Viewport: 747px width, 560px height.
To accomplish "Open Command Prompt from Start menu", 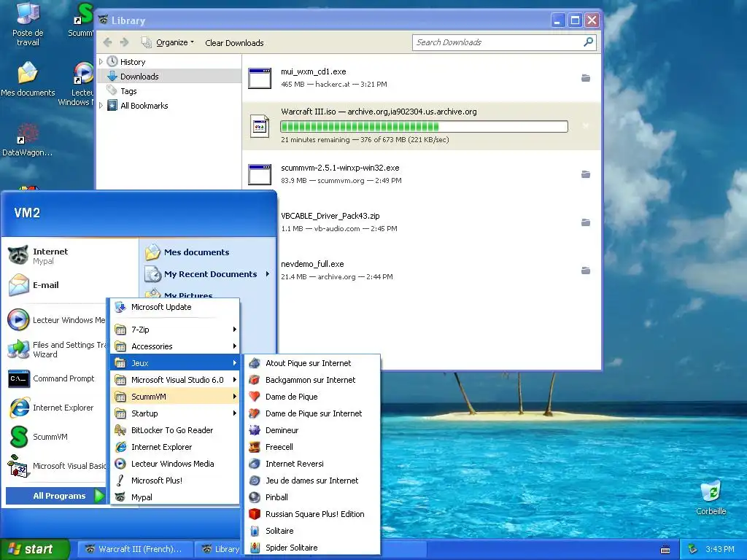I will click(x=56, y=379).
